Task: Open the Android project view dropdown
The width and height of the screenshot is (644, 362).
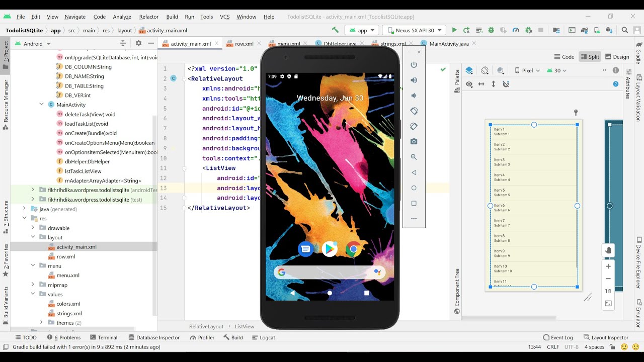Action: click(x=33, y=44)
